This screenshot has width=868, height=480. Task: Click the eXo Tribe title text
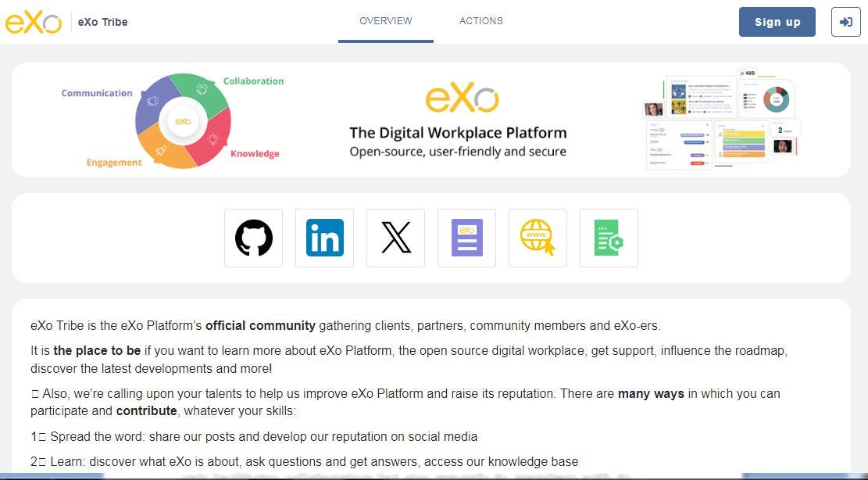pyautogui.click(x=102, y=22)
